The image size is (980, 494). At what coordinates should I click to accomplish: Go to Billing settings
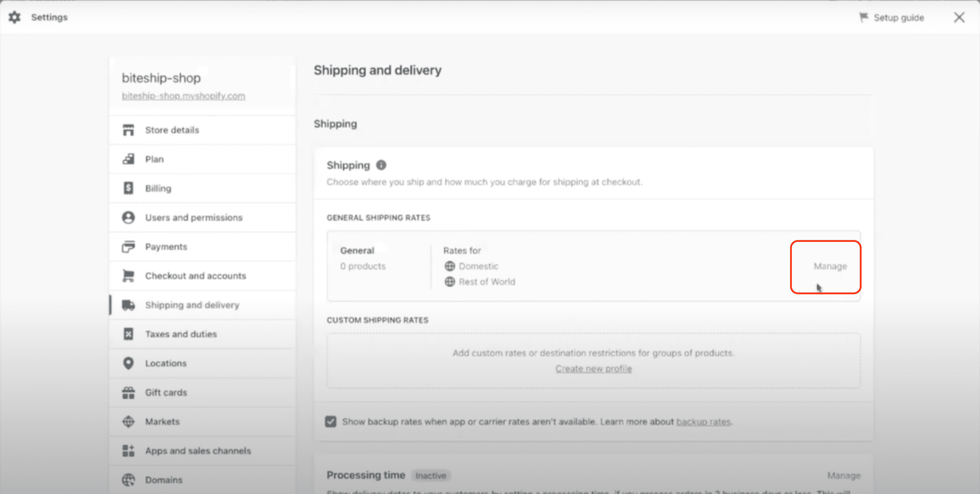(x=202, y=188)
